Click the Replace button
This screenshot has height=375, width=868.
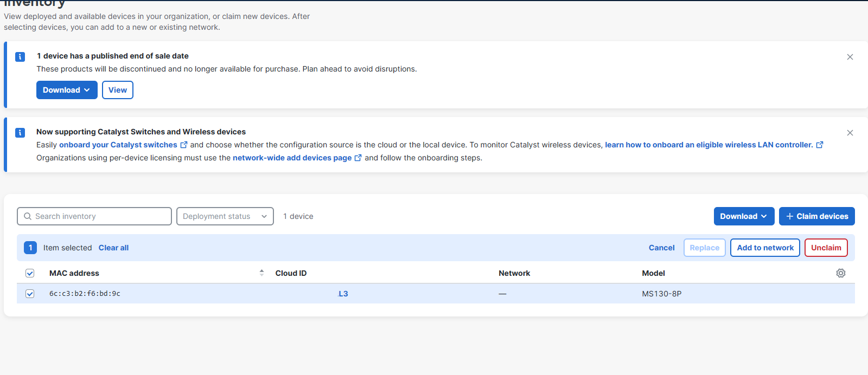[705, 248]
